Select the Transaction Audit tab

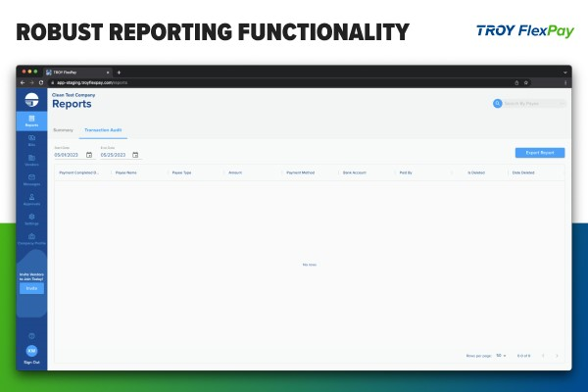coord(103,130)
